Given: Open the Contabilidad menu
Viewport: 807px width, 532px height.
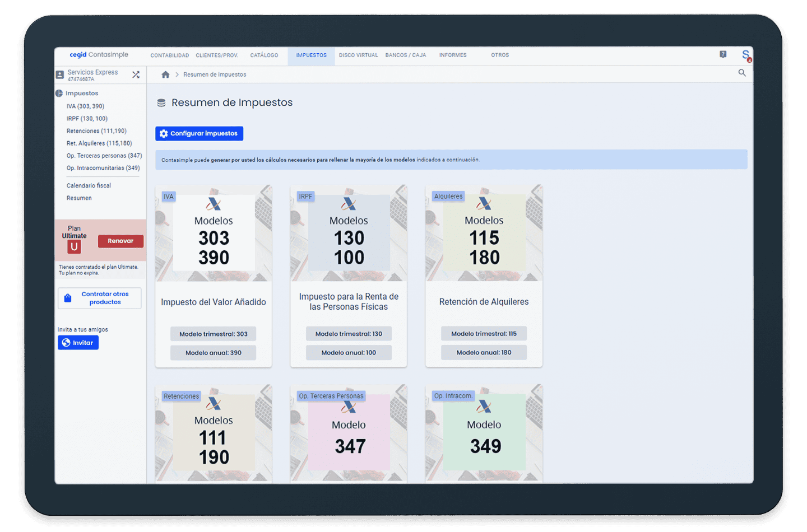Looking at the screenshot, I should click(x=169, y=55).
